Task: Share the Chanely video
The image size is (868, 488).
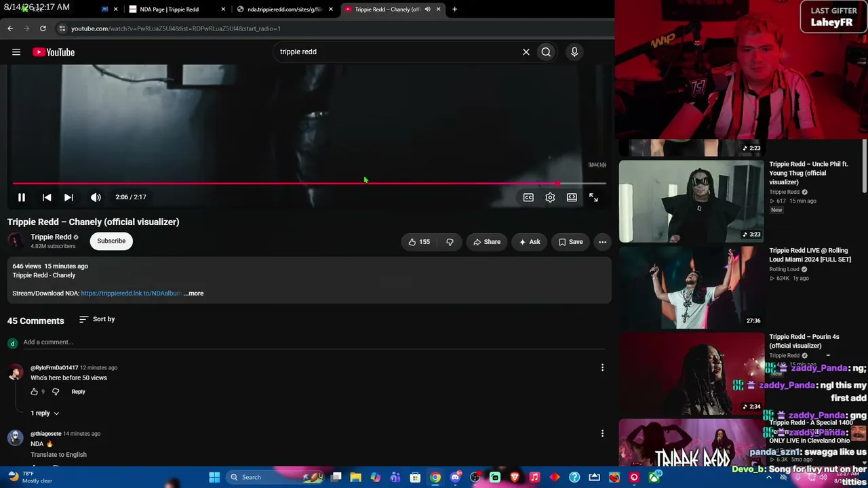Action: click(487, 242)
